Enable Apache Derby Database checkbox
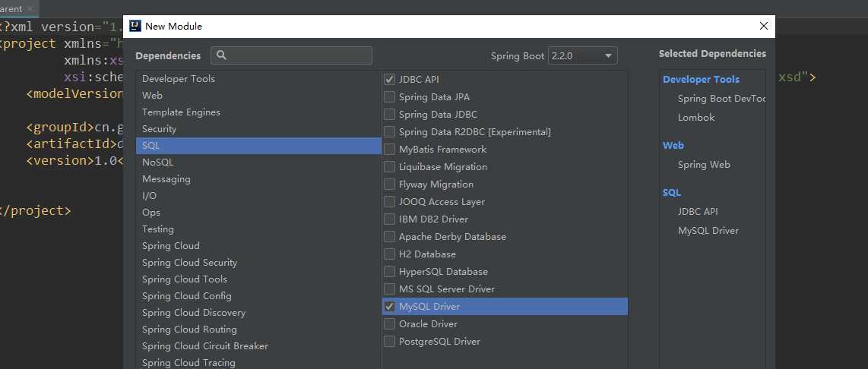The height and width of the screenshot is (369, 868). point(390,237)
